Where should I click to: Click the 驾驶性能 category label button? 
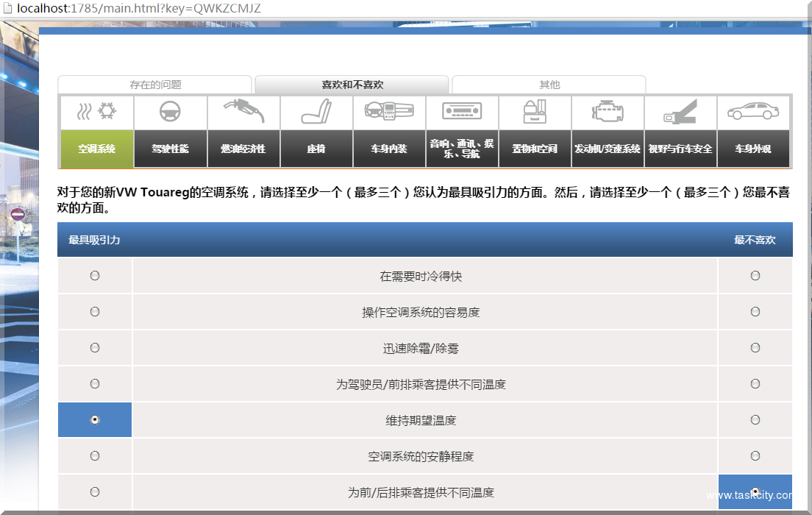coord(170,149)
